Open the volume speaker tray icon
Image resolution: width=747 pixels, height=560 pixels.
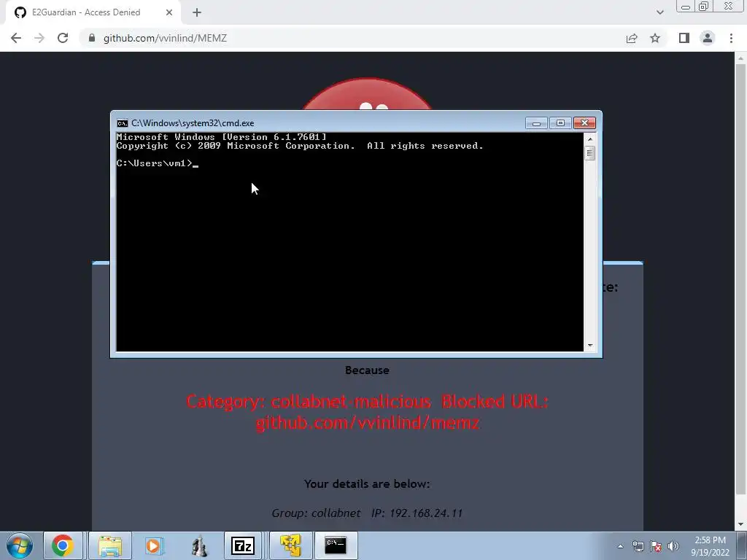673,546
